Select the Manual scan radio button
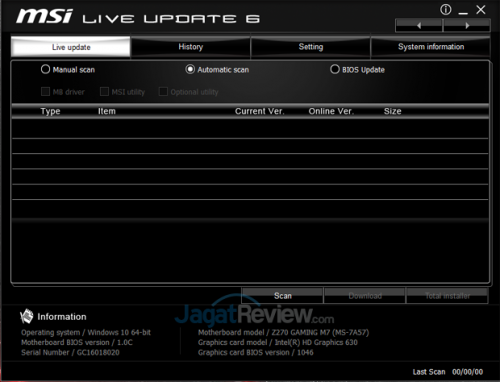500x382 pixels. tap(45, 69)
